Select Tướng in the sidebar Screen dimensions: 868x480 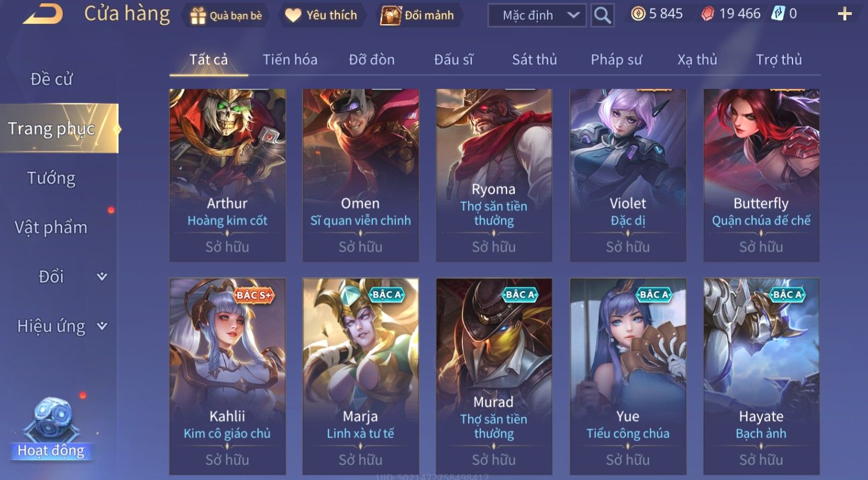click(51, 178)
